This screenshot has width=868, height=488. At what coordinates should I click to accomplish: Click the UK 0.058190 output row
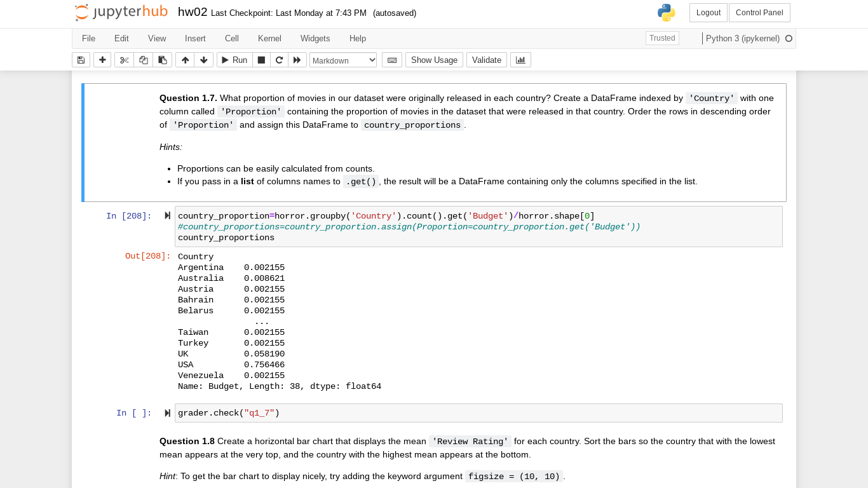pos(231,354)
